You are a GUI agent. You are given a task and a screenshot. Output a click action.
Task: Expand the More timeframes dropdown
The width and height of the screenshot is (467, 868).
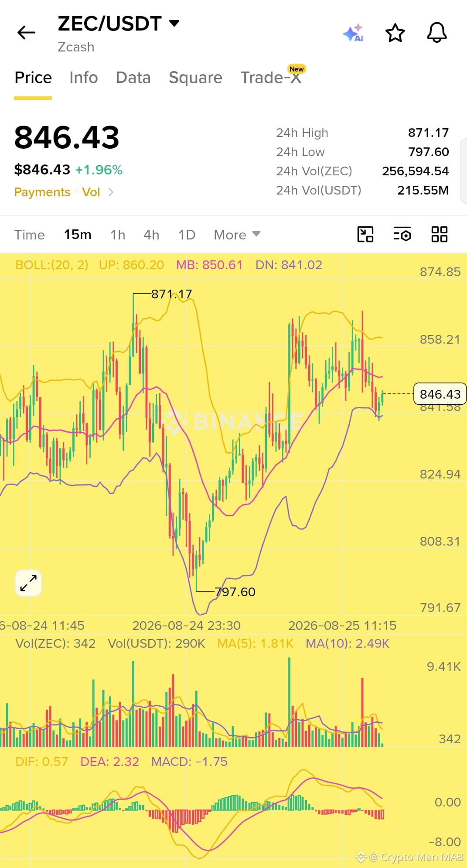pos(237,235)
